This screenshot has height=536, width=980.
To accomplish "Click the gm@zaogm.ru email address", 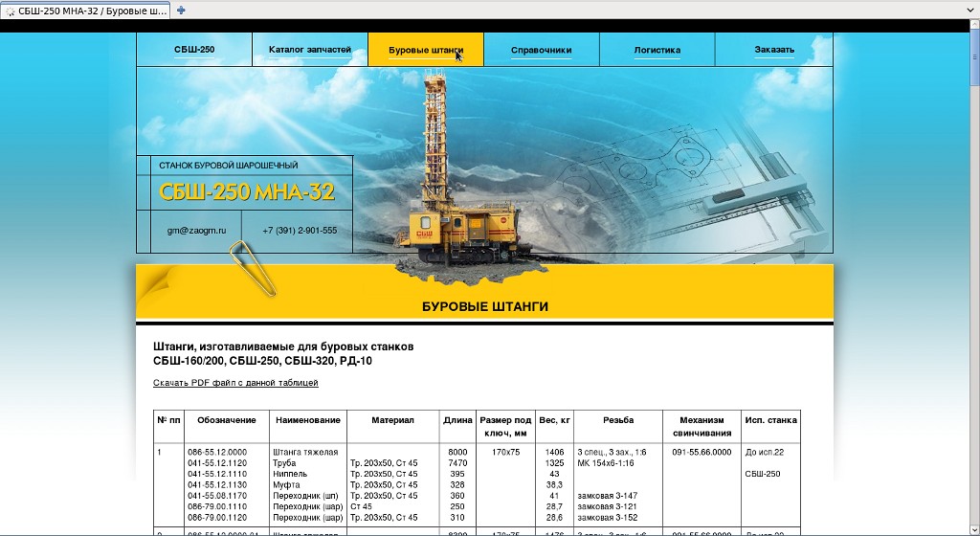I will [196, 231].
